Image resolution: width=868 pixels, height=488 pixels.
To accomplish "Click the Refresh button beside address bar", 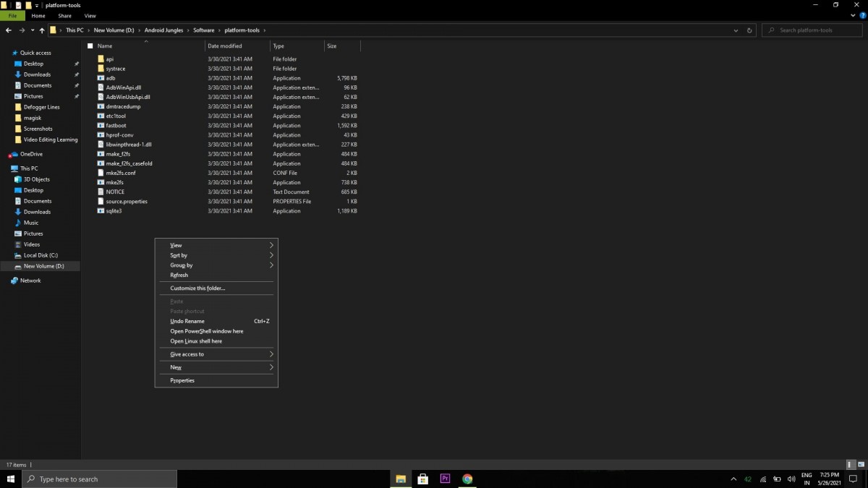I will click(x=749, y=30).
